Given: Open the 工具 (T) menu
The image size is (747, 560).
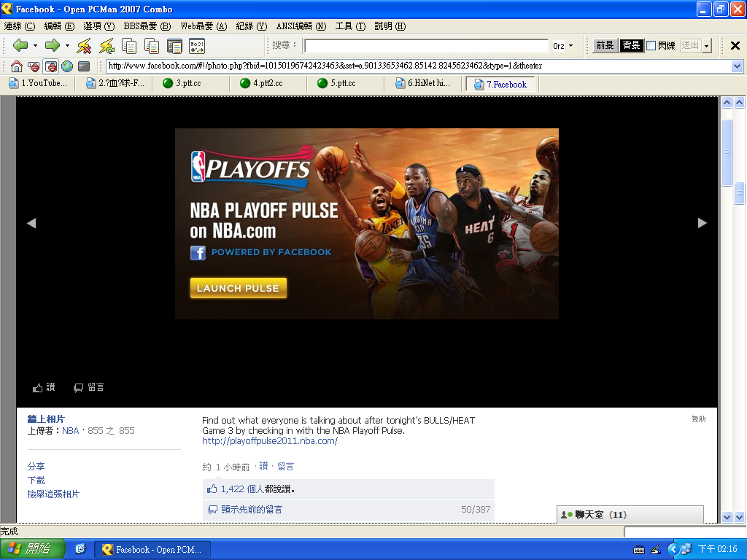Looking at the screenshot, I should click(350, 26).
